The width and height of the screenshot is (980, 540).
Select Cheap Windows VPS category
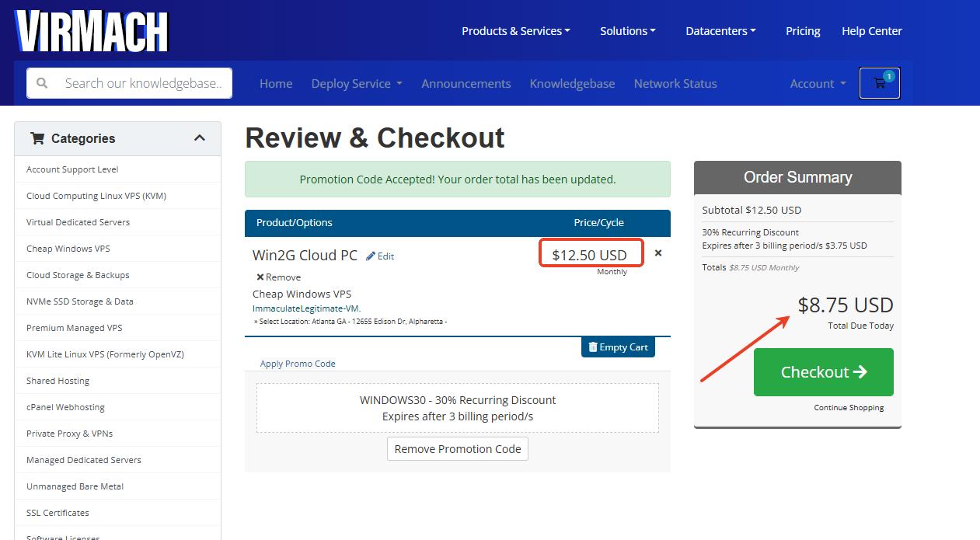pyautogui.click(x=68, y=249)
